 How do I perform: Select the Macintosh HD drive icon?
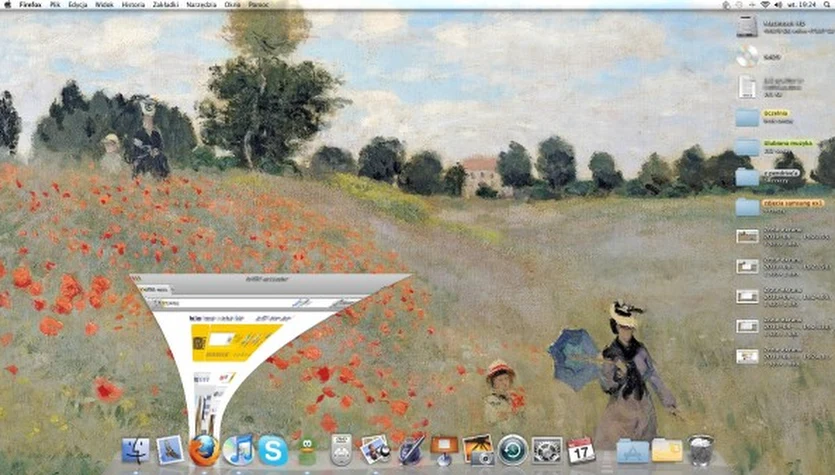(x=747, y=25)
